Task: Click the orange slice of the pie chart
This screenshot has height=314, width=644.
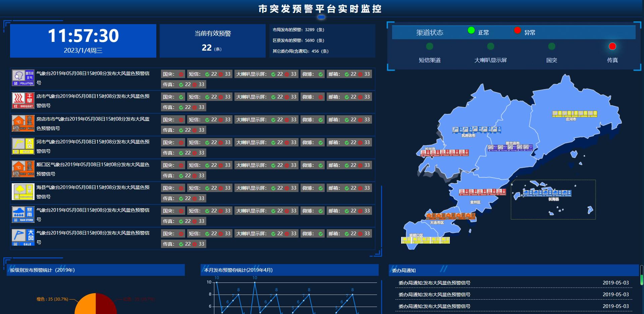Action: click(x=87, y=305)
